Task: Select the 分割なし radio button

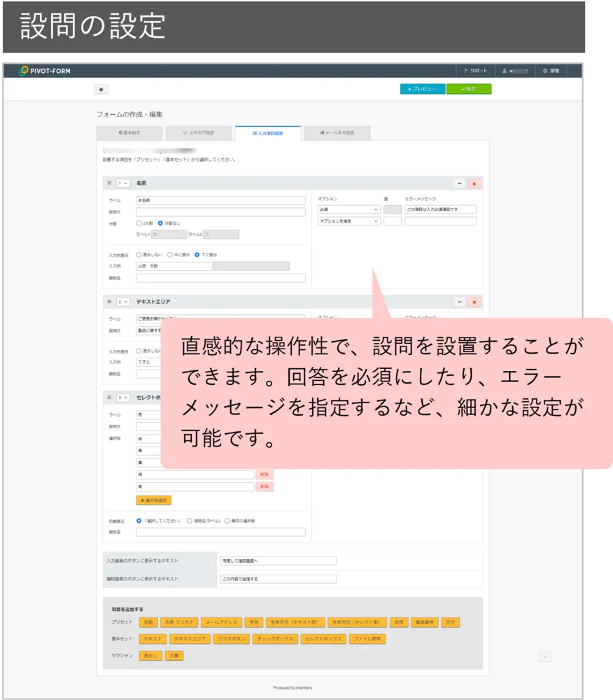Action: [160, 221]
